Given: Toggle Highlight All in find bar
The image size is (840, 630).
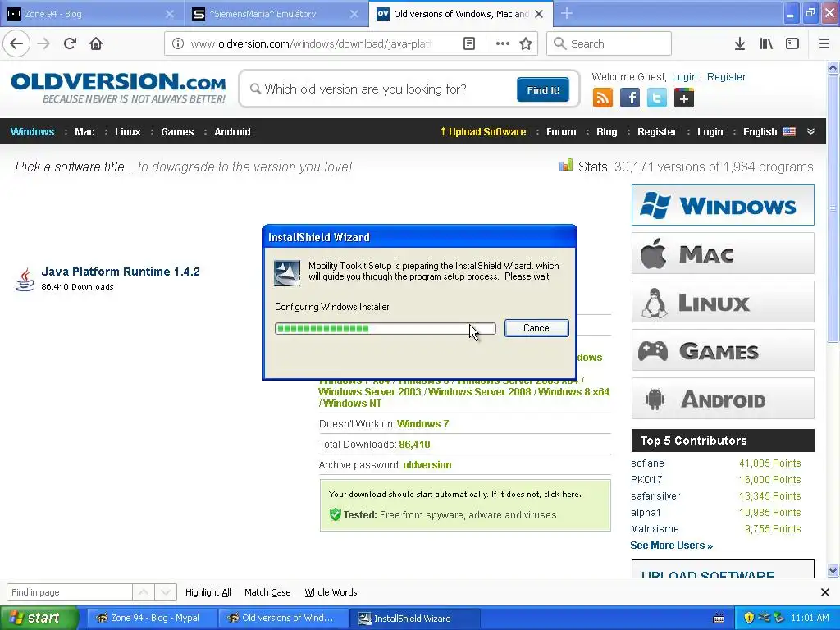Looking at the screenshot, I should tap(208, 592).
